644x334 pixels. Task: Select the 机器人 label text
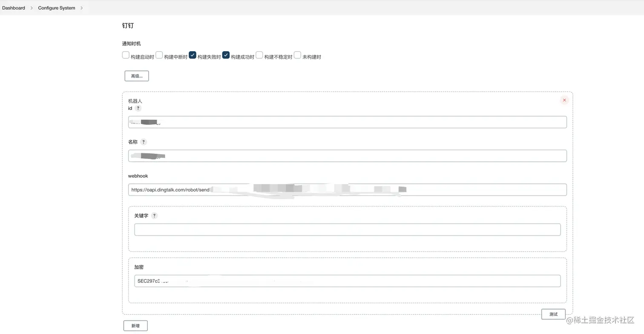click(x=135, y=101)
